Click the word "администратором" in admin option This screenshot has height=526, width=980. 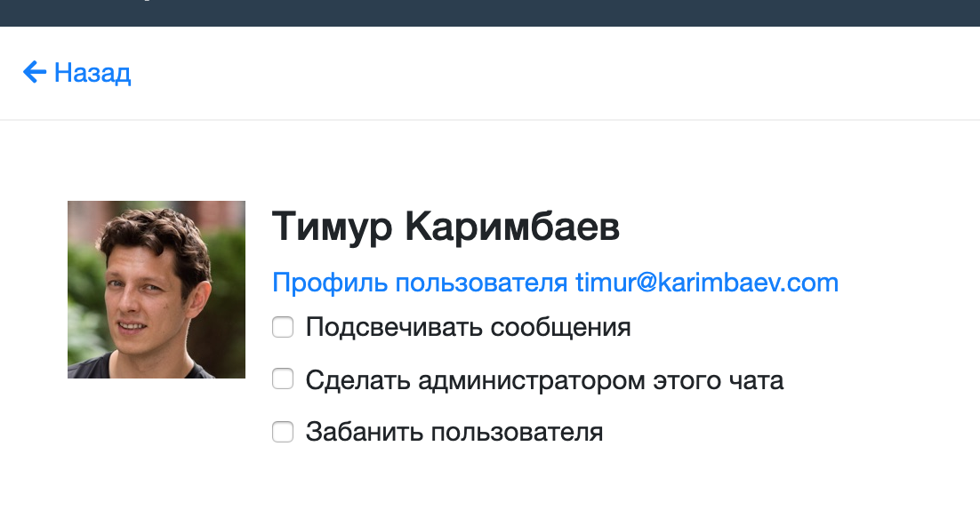(531, 381)
